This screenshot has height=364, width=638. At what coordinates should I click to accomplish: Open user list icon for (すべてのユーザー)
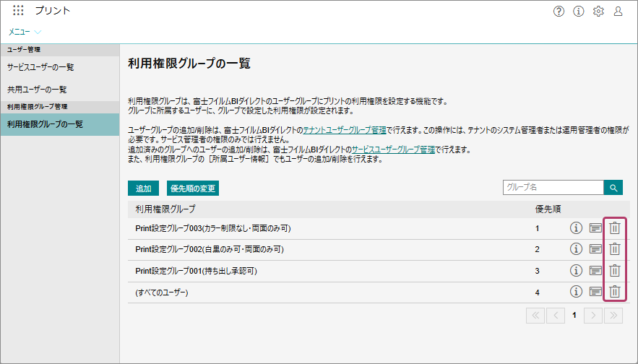point(595,291)
